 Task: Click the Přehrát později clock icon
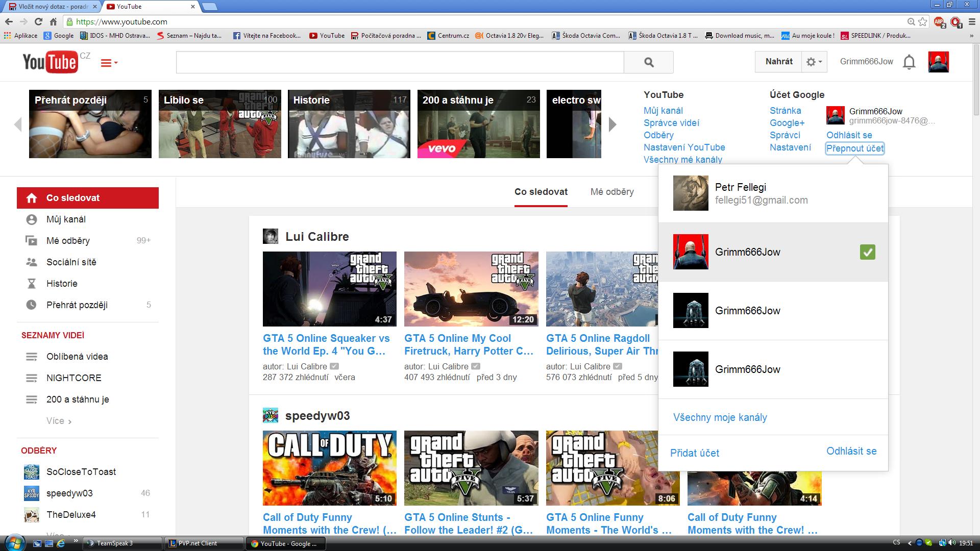coord(32,305)
